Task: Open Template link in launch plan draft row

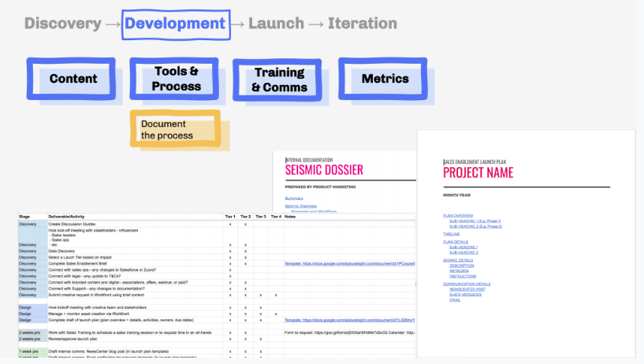Action: click(x=349, y=320)
